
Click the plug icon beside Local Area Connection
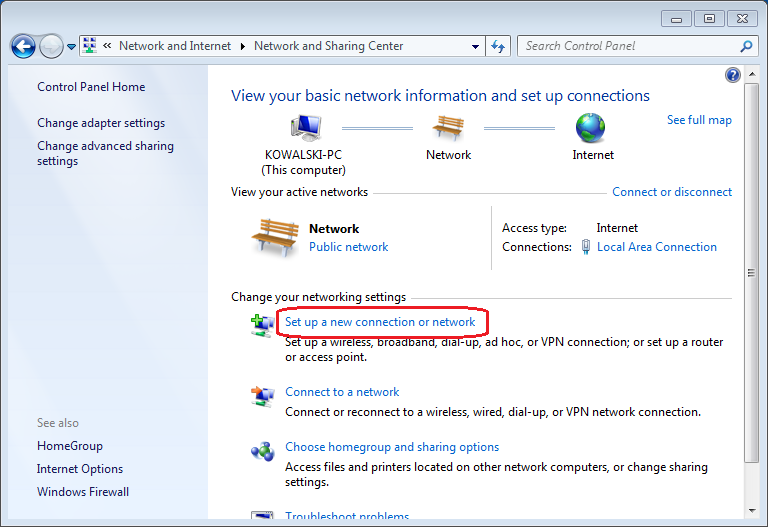click(x=585, y=247)
